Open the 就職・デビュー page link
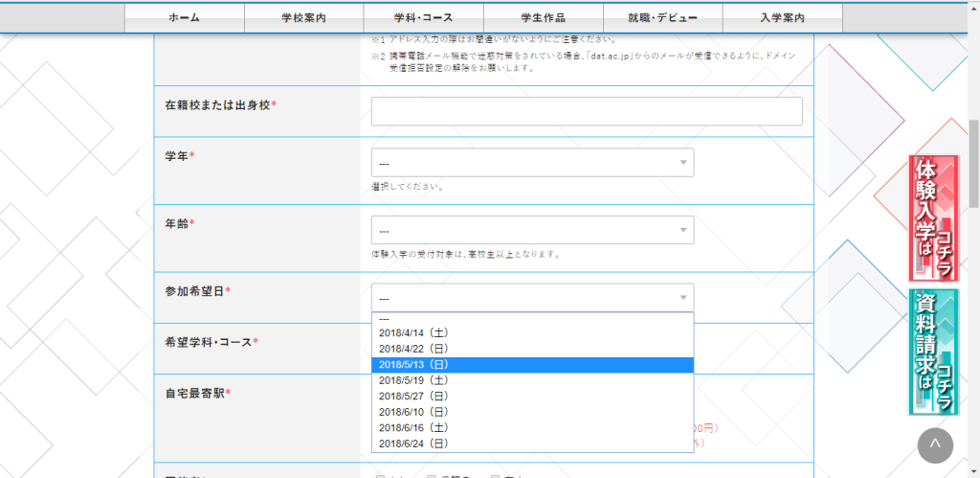The image size is (980, 478). (663, 18)
